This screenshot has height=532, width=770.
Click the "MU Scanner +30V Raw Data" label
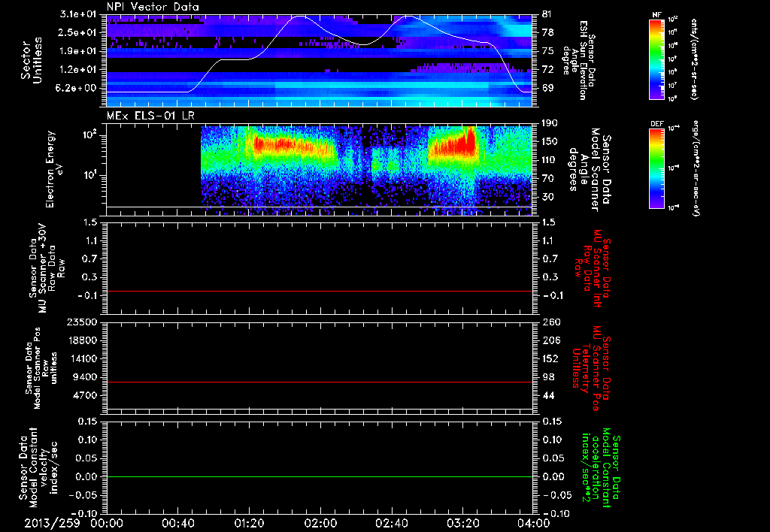[47, 268]
